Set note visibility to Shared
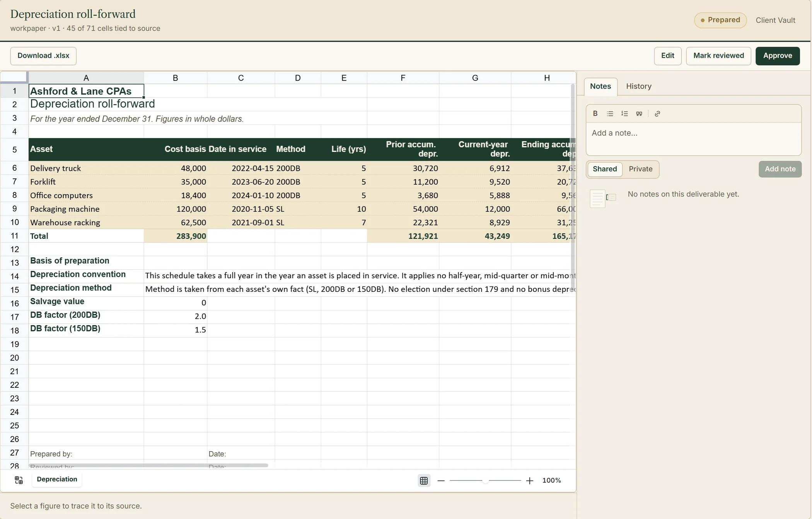 605,169
